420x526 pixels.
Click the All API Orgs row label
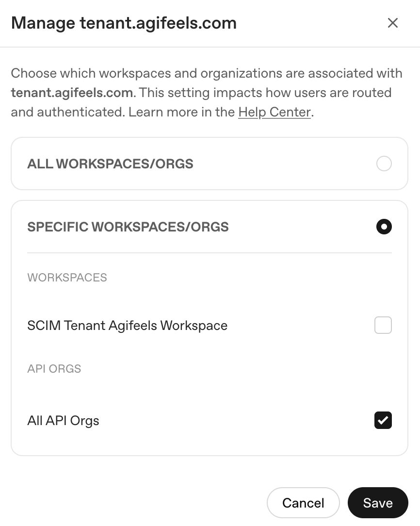pos(63,420)
